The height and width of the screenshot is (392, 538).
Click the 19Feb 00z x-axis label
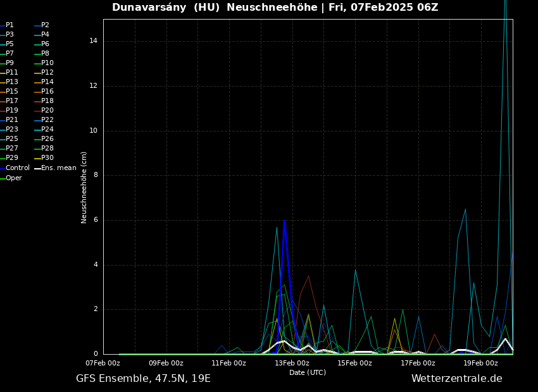[x=480, y=364]
